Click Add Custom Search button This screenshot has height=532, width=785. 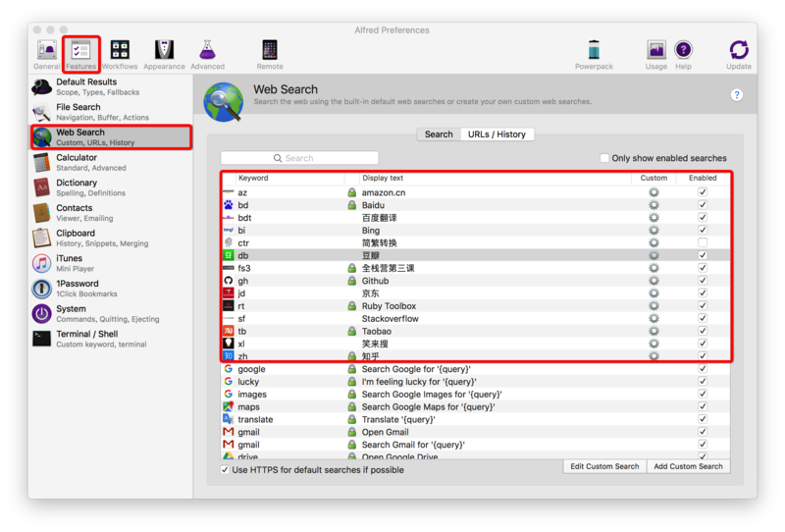click(x=689, y=466)
